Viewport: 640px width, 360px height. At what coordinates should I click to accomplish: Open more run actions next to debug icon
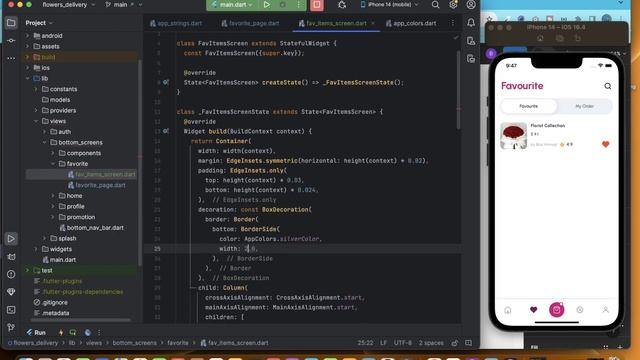coord(298,5)
